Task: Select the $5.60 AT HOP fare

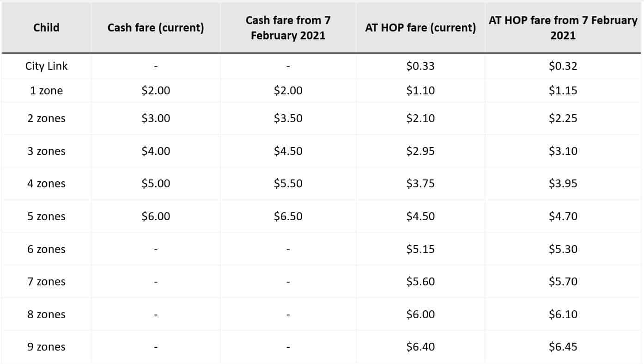Action: (x=420, y=282)
